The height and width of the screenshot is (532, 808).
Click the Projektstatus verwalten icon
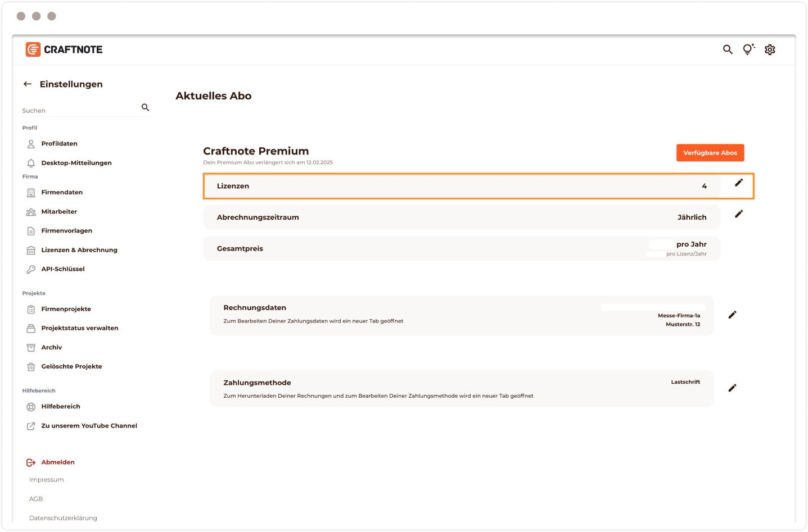pos(31,328)
